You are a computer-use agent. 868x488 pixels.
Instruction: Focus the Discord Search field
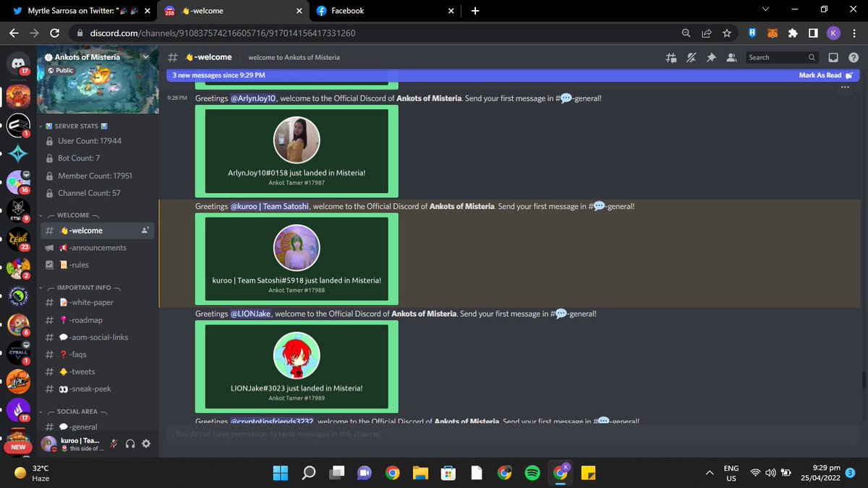[783, 57]
